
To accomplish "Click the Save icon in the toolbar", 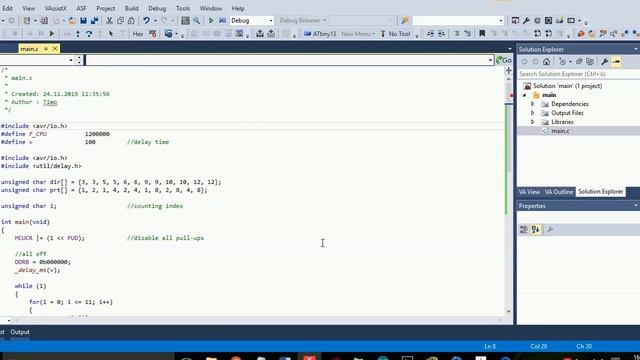I will (x=83, y=20).
